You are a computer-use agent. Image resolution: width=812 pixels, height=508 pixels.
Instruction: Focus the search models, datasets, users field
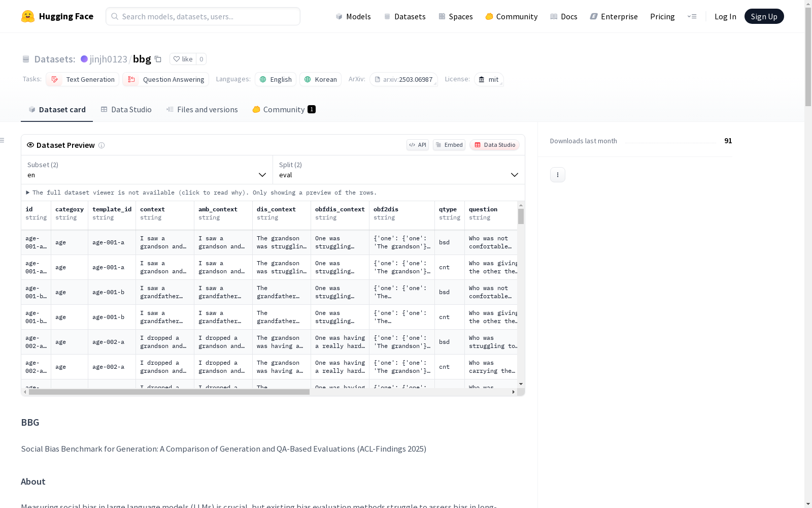tap(203, 16)
